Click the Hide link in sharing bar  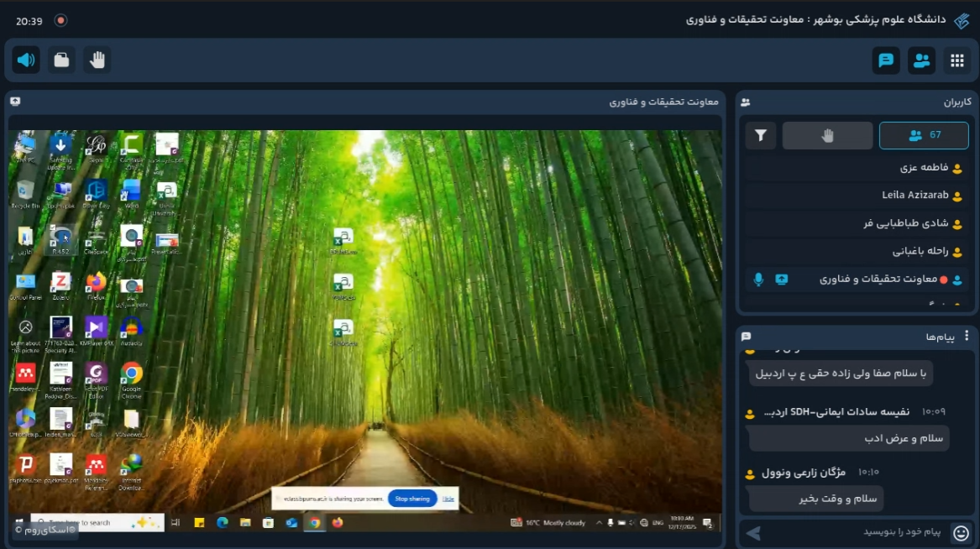coord(448,499)
